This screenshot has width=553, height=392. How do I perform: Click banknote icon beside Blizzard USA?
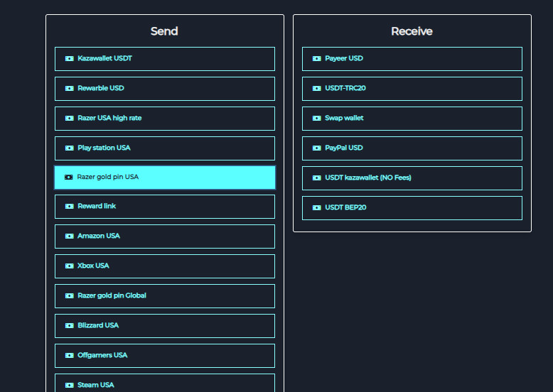click(70, 325)
